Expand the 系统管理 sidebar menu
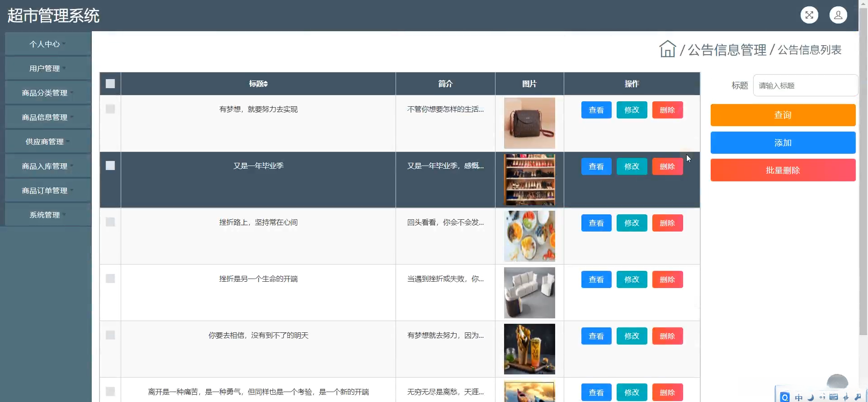This screenshot has width=868, height=402. point(48,215)
